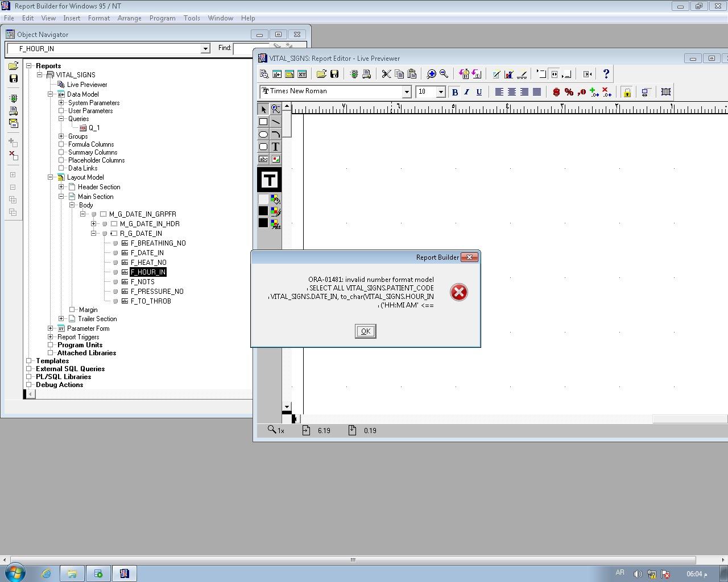Select the F_PRESSURE_NO field in tree
728x582 pixels.
[x=157, y=292]
